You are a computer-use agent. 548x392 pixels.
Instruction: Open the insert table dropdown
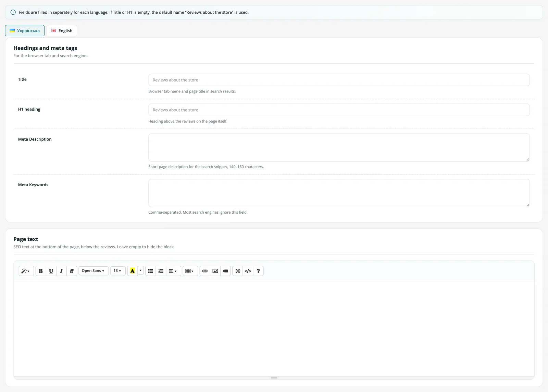190,271
